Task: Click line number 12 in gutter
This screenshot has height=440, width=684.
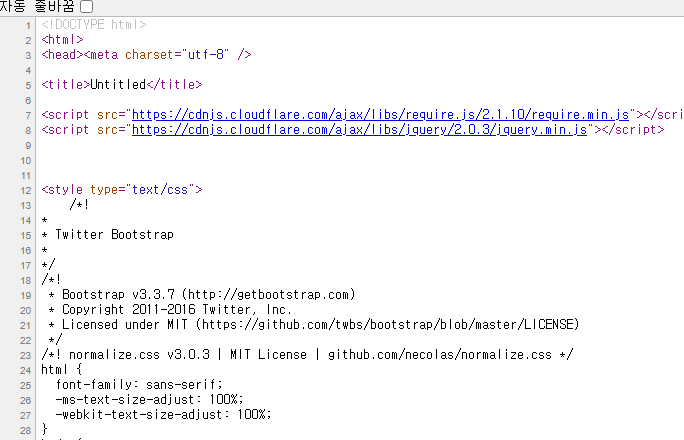Action: pyautogui.click(x=26, y=191)
